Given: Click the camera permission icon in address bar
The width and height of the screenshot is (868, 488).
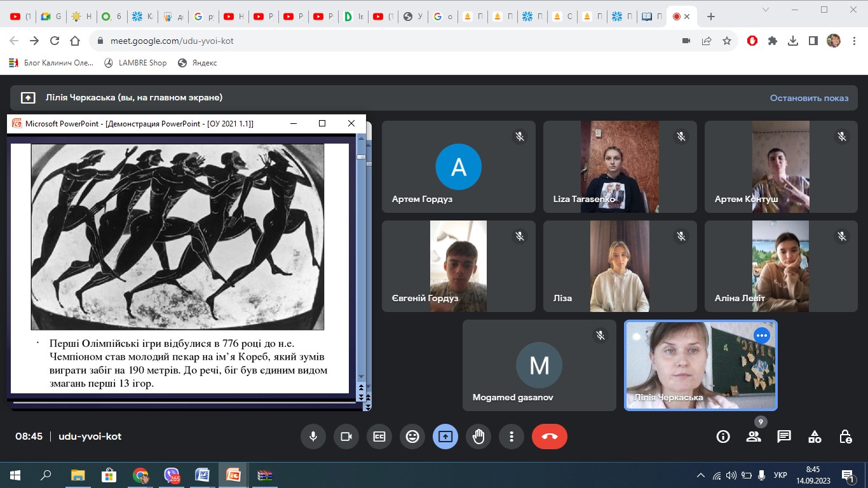Looking at the screenshot, I should pos(686,41).
